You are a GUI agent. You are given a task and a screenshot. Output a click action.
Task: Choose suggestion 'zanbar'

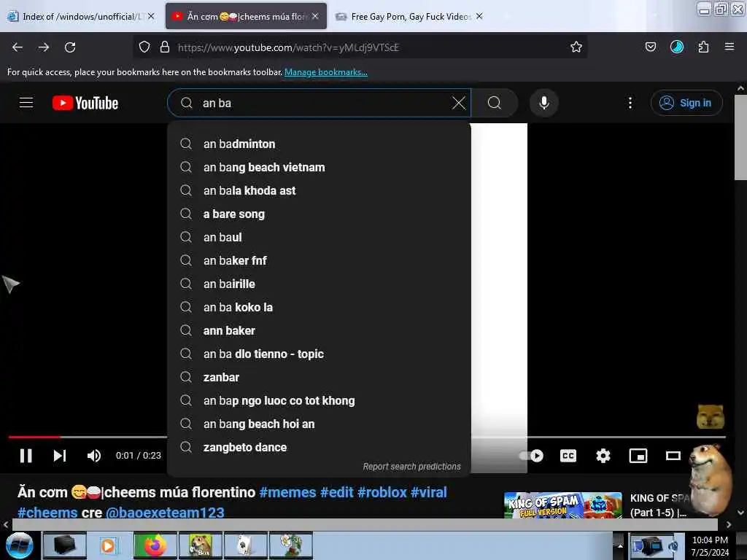[319, 377]
